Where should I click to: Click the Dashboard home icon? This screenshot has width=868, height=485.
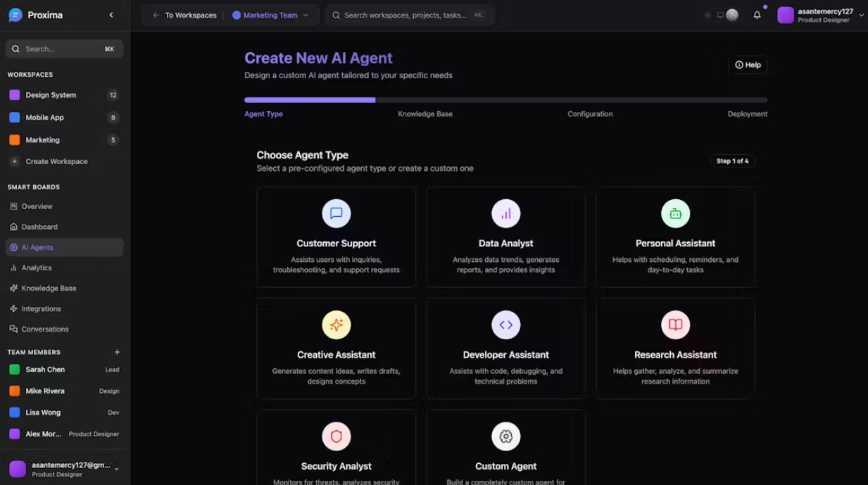pos(13,227)
